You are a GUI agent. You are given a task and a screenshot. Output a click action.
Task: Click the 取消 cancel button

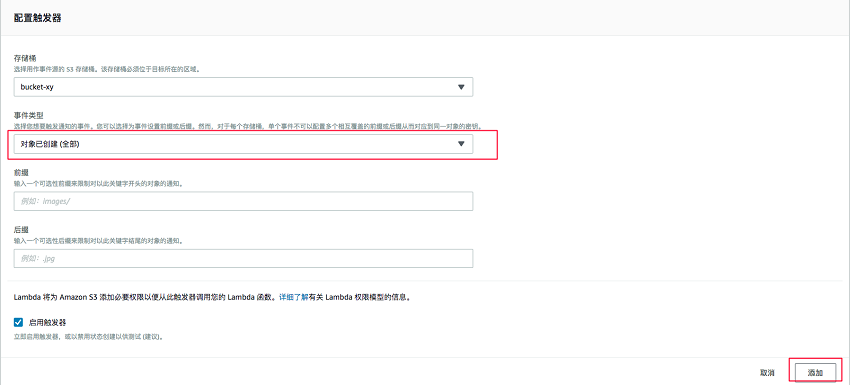click(767, 373)
